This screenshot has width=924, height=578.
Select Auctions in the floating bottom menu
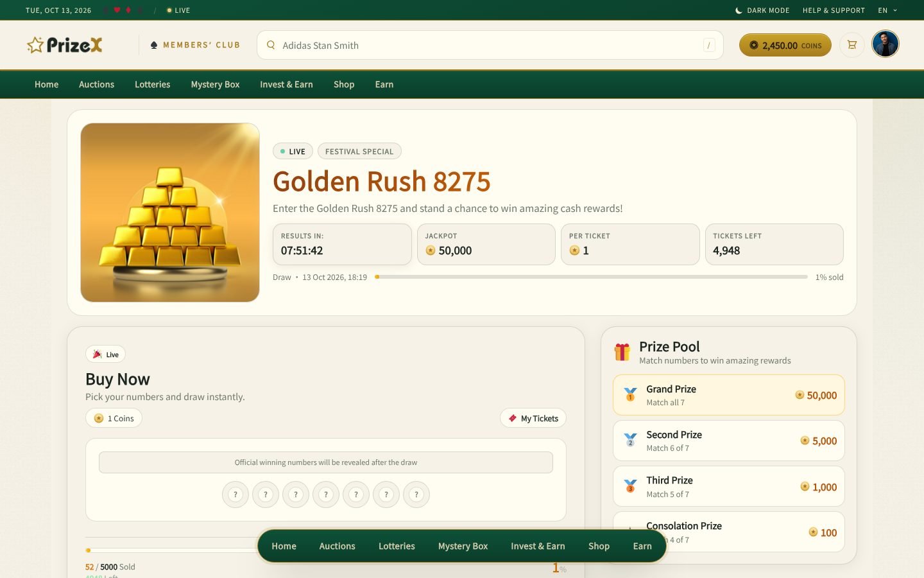pos(337,546)
